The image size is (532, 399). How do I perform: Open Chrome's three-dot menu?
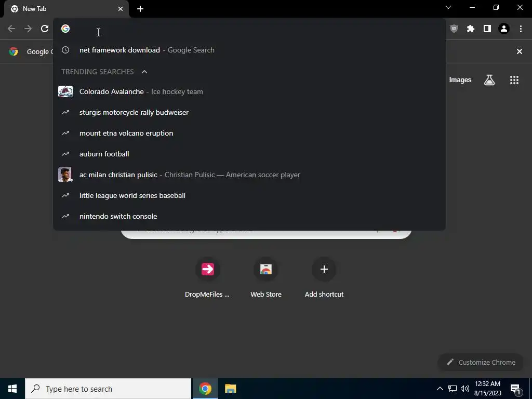coord(521,29)
